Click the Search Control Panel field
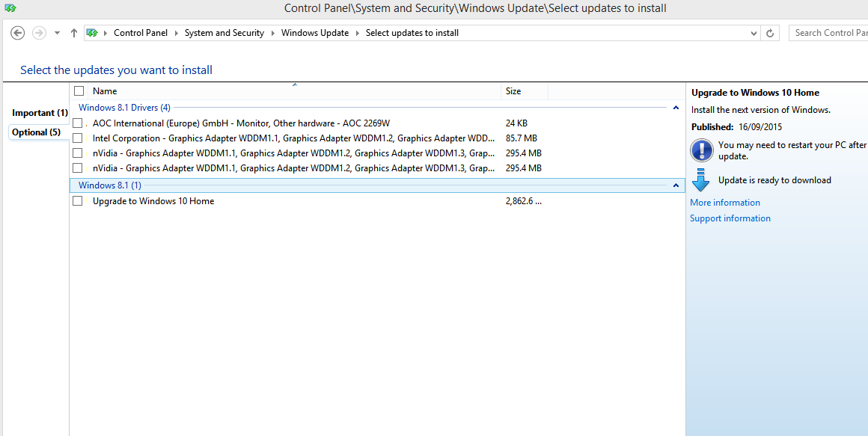868x436 pixels. (828, 33)
